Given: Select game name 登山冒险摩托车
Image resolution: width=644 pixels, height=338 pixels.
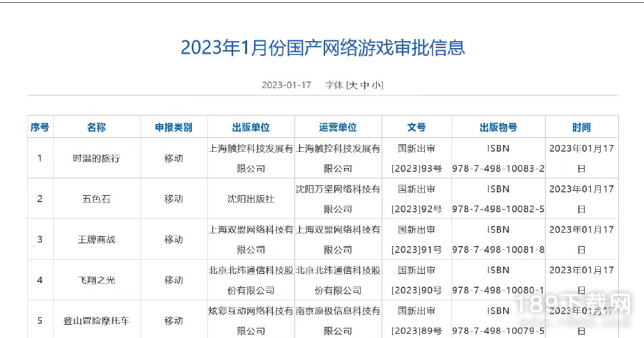Looking at the screenshot, I should (96, 321).
